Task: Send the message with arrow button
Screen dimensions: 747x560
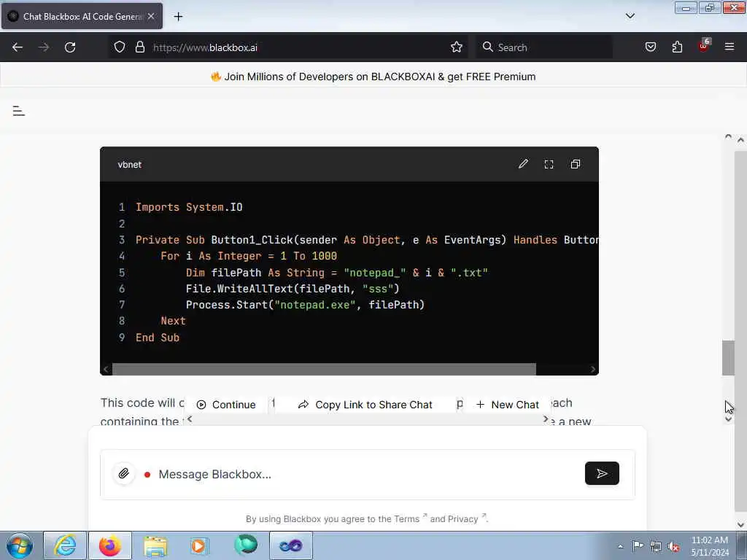Action: coord(602,473)
